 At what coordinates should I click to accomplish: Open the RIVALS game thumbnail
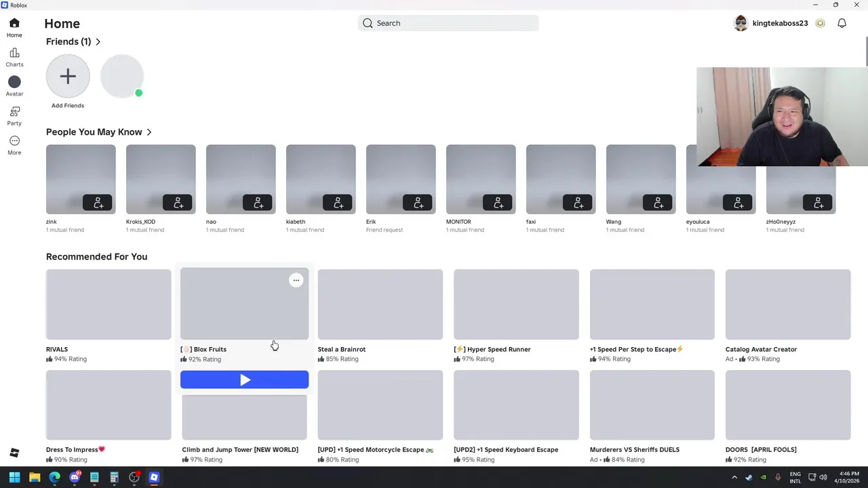pyautogui.click(x=108, y=304)
